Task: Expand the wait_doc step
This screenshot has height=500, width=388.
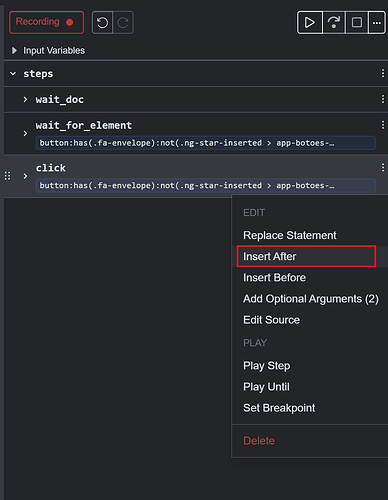Action: [25, 99]
